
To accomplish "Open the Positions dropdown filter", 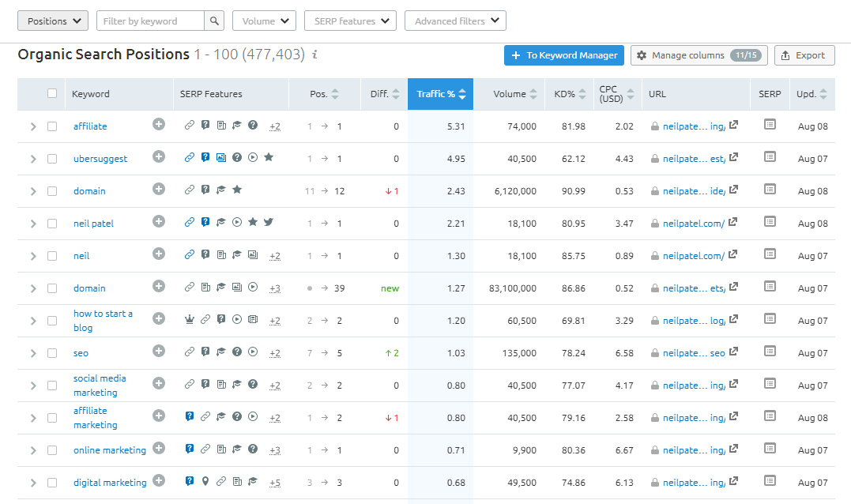I will tap(53, 21).
